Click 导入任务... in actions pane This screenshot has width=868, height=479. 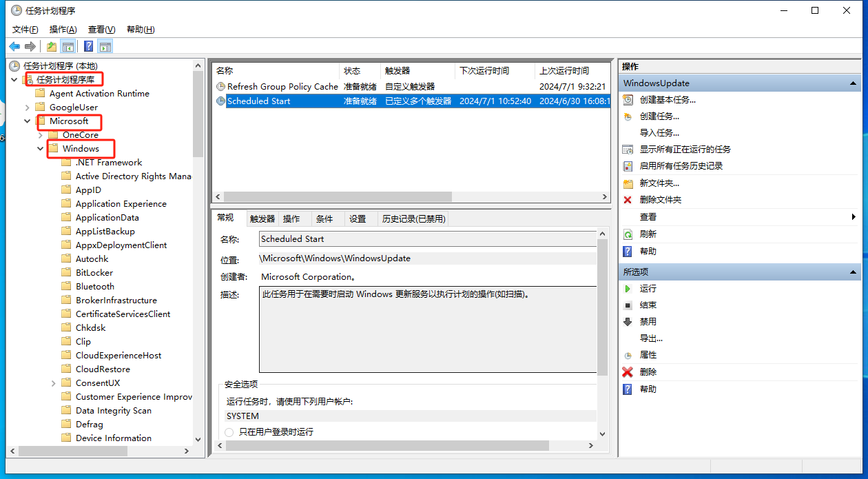coord(659,132)
